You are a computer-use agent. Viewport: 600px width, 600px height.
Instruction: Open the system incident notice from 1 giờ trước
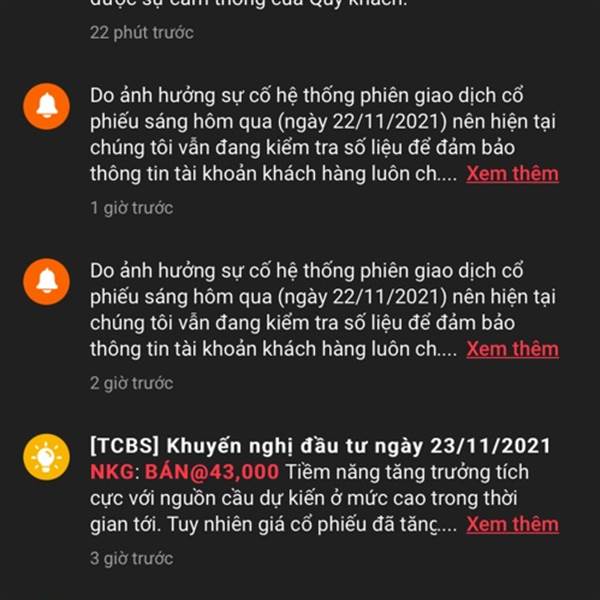324,135
